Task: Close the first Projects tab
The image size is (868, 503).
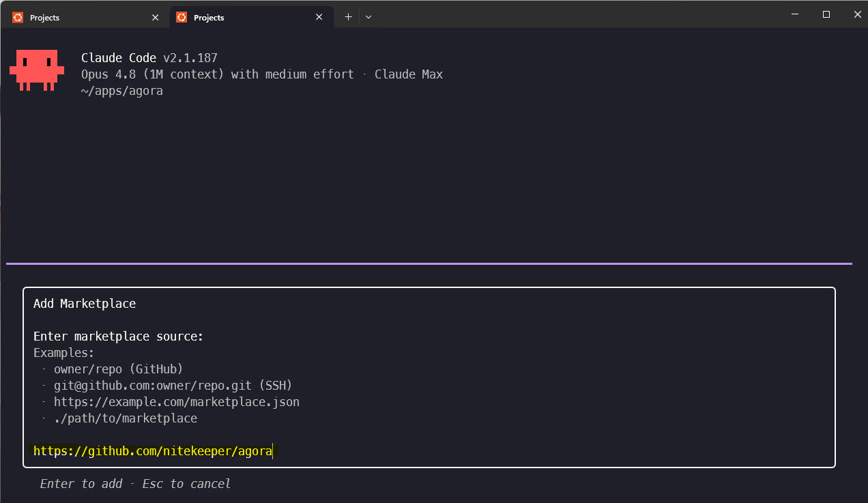Action: (156, 17)
